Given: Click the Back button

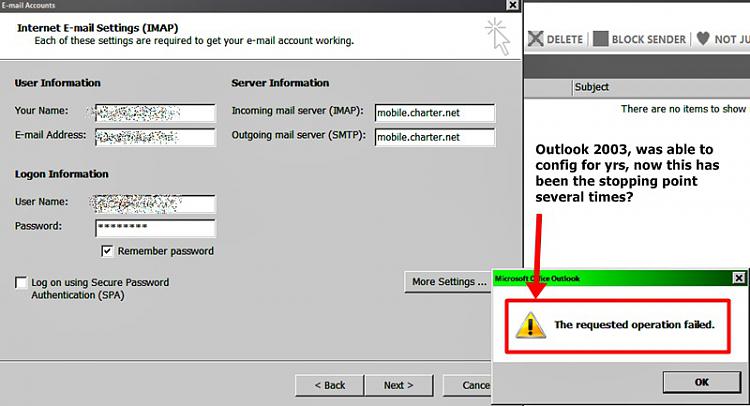Looking at the screenshot, I should tap(330, 385).
